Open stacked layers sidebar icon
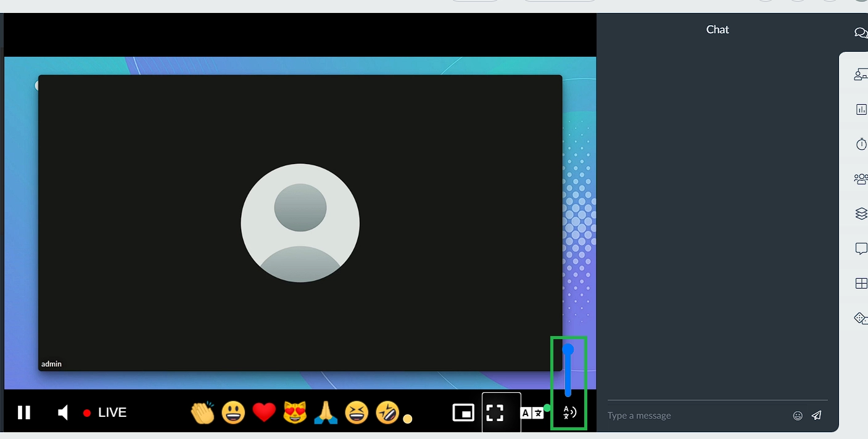The image size is (868, 439). (861, 214)
